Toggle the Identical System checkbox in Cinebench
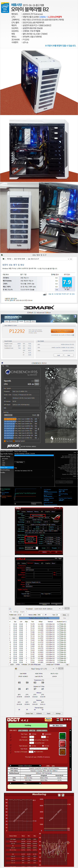The height and width of the screenshot is (868, 78). [x=14, y=441]
